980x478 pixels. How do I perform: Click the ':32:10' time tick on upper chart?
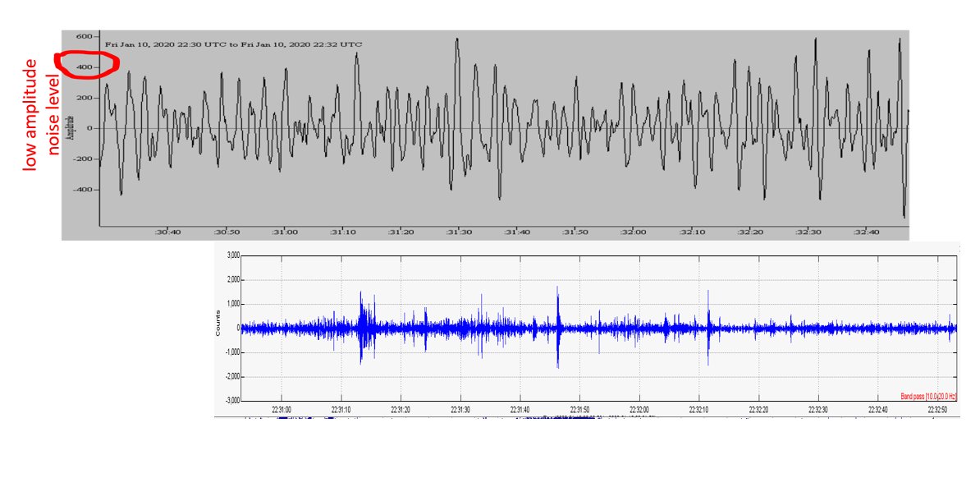coord(692,232)
